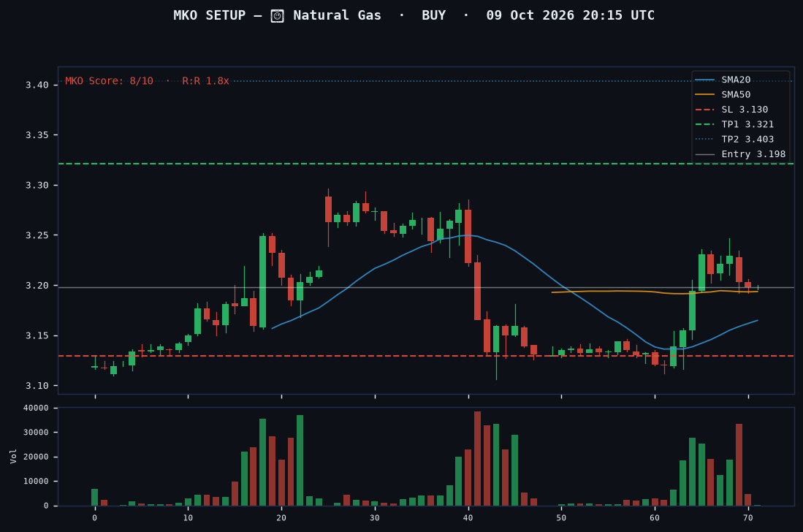This screenshot has height=532, width=803.
Task: Click the 3.30 price axis label
Action: (x=37, y=186)
